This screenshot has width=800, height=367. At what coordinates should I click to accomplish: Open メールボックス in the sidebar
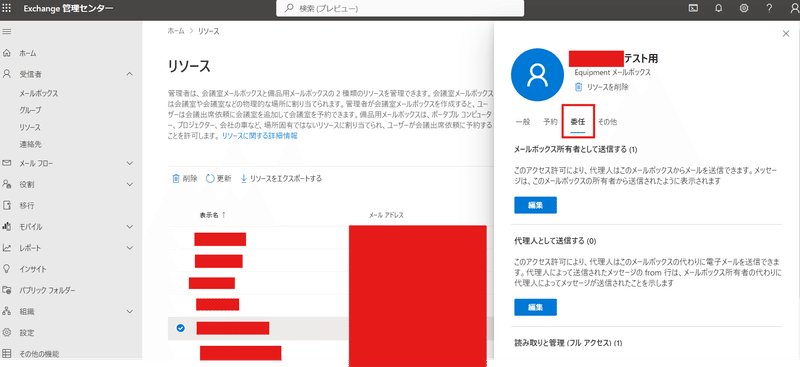click(x=39, y=93)
